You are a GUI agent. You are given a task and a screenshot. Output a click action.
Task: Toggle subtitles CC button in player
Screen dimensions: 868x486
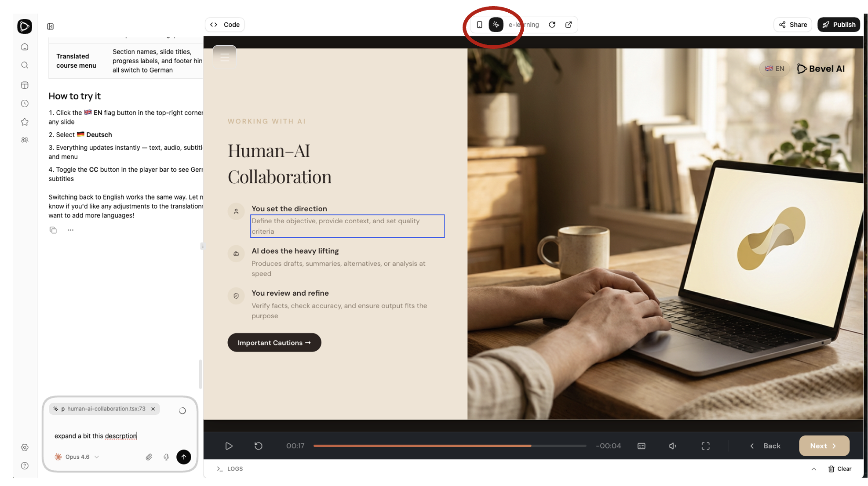(641, 446)
